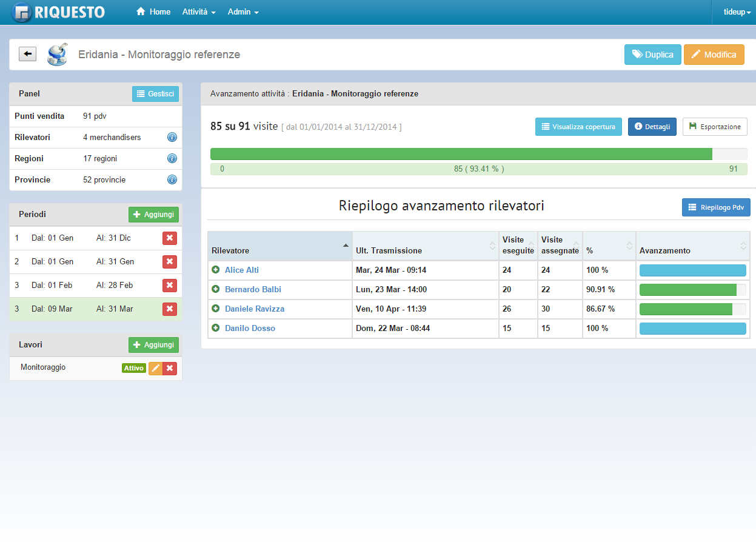The width and height of the screenshot is (756, 542).
Task: Click the Provincie info icon
Action: (x=172, y=180)
